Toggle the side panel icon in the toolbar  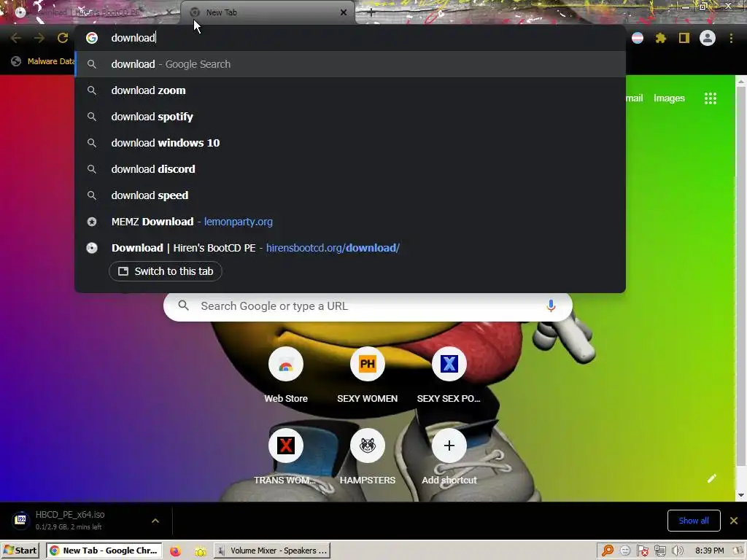point(684,38)
